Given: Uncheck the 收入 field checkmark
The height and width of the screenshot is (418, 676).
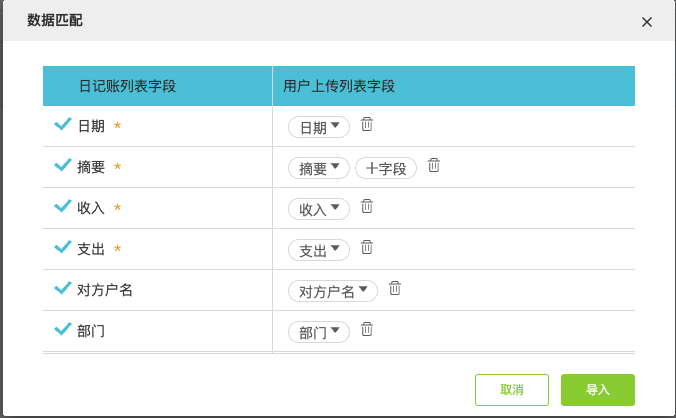Looking at the screenshot, I should tap(62, 207).
